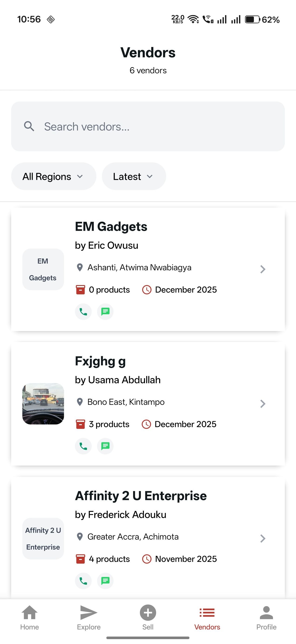Open the EM Gadgets vendor title
The height and width of the screenshot is (644, 296).
(111, 227)
